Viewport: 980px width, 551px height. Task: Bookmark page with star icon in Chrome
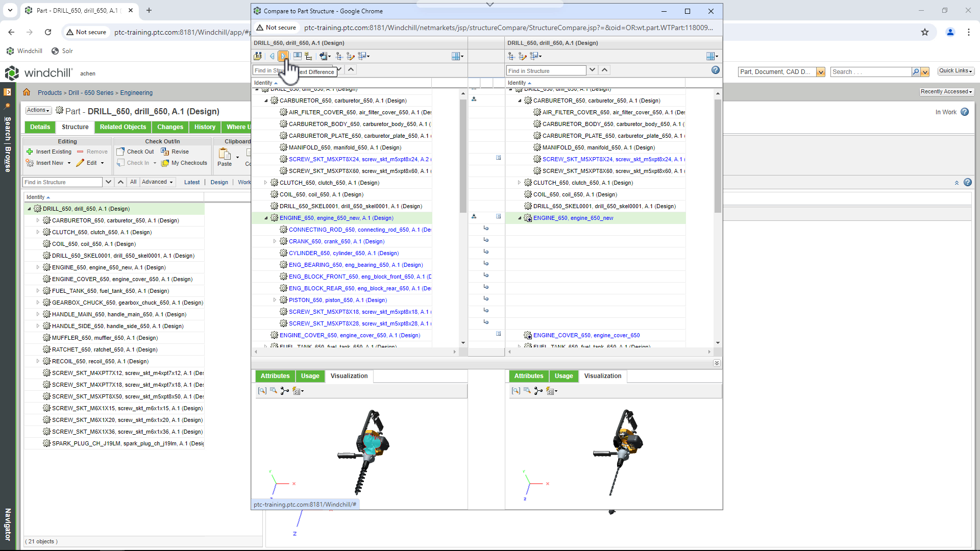coord(925,32)
